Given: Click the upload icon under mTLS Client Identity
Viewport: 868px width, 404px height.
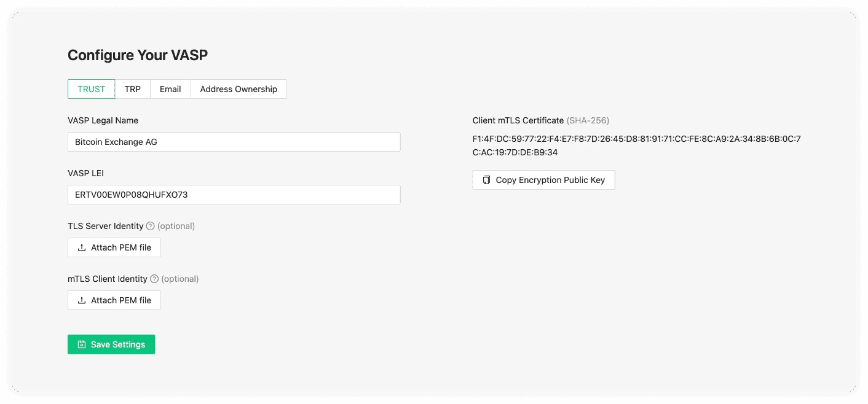Looking at the screenshot, I should tap(81, 300).
